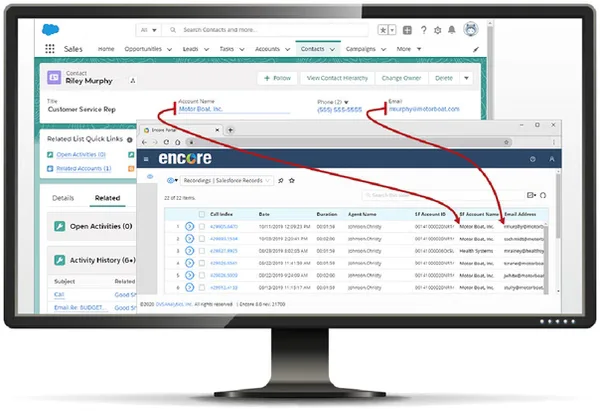Open the user avatar profile menu
This screenshot has height=411, width=600.
click(471, 29)
